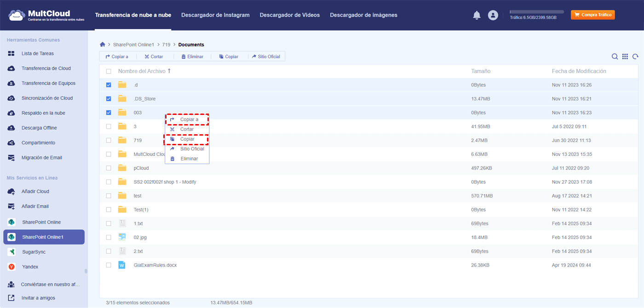
Task: Toggle the select-all checkbox in header
Action: [109, 71]
